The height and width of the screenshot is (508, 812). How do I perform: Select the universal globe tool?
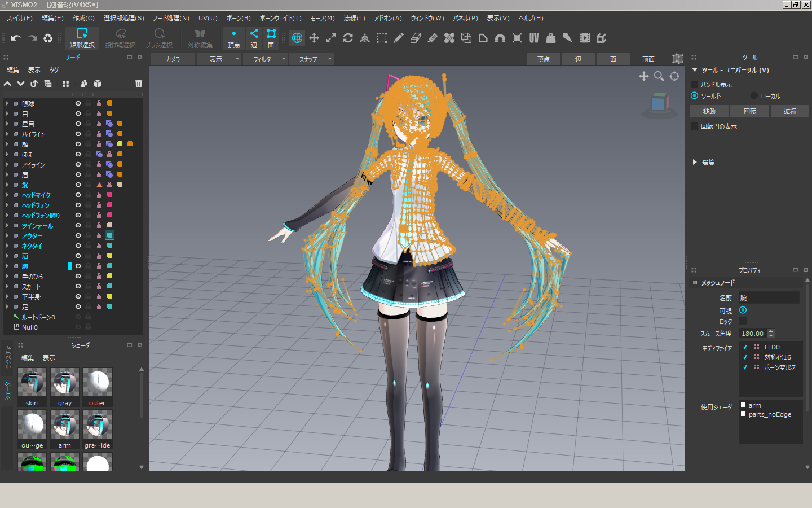tap(297, 38)
